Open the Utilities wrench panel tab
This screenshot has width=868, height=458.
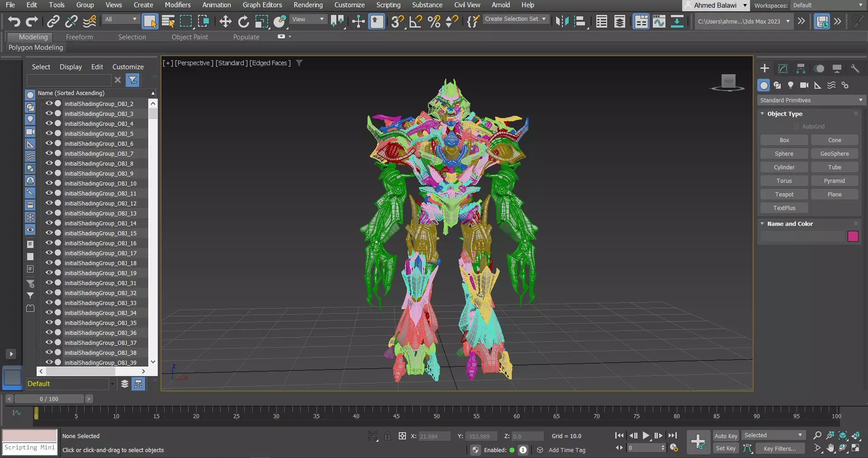pos(855,68)
